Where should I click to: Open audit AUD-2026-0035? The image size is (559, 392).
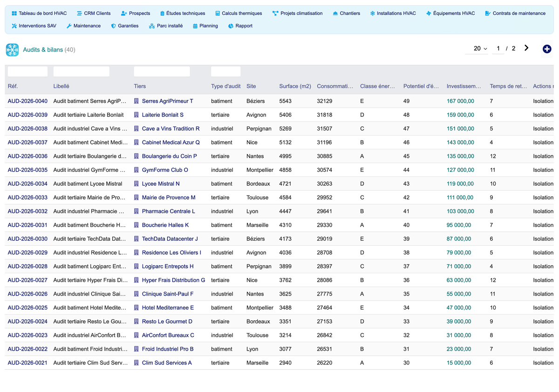tap(27, 170)
